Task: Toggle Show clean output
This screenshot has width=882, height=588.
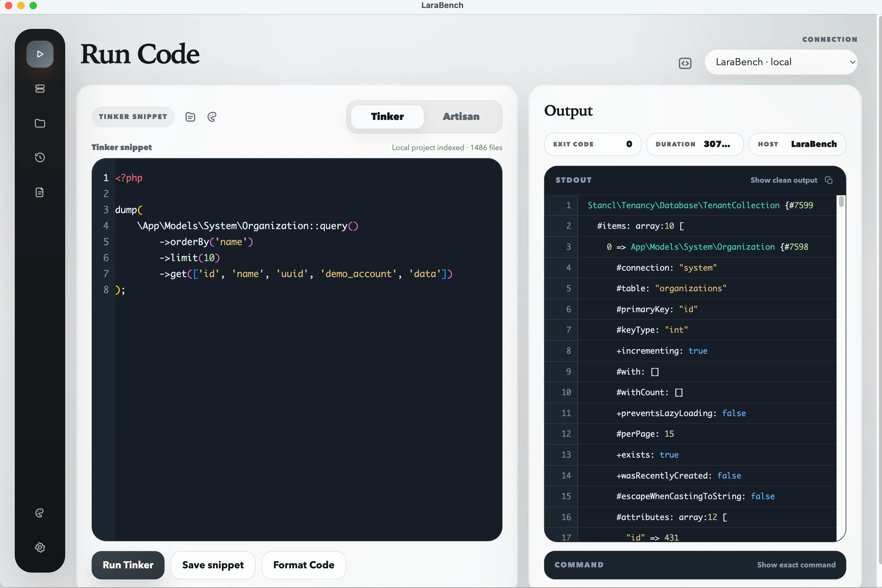Action: 784,181
